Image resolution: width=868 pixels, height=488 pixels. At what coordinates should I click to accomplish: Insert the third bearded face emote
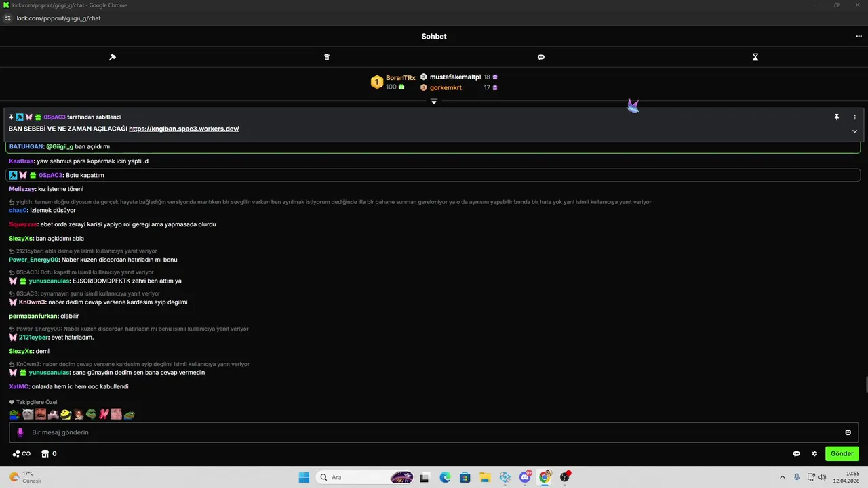41,414
